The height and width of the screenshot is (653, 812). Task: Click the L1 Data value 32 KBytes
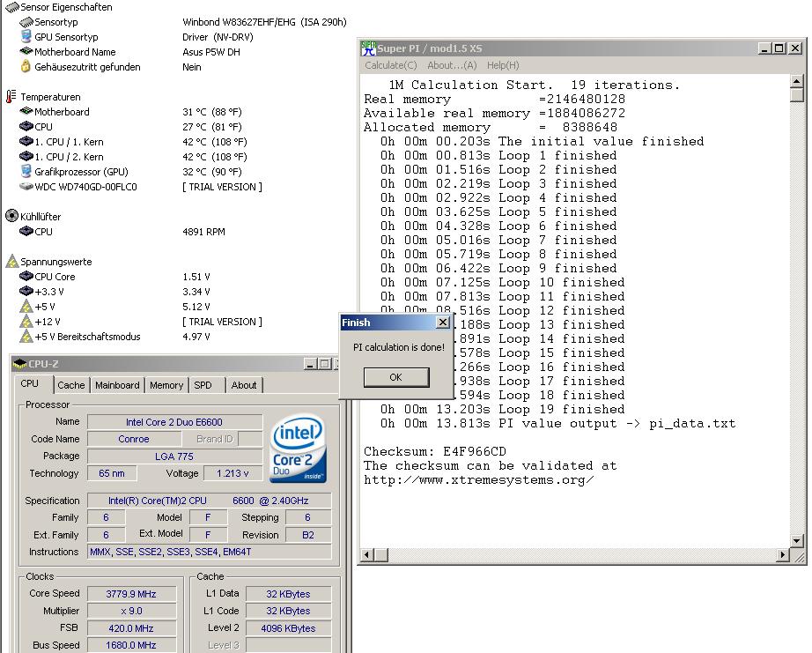point(289,594)
